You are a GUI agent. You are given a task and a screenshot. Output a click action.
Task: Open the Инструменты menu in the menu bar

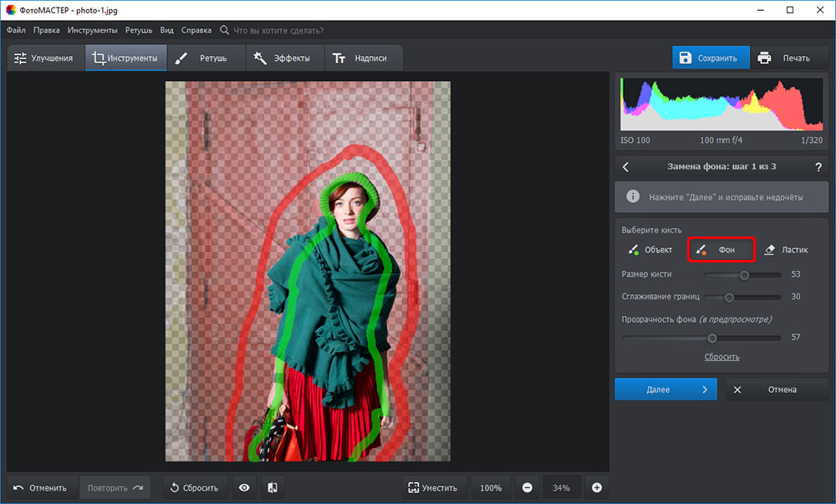click(92, 30)
